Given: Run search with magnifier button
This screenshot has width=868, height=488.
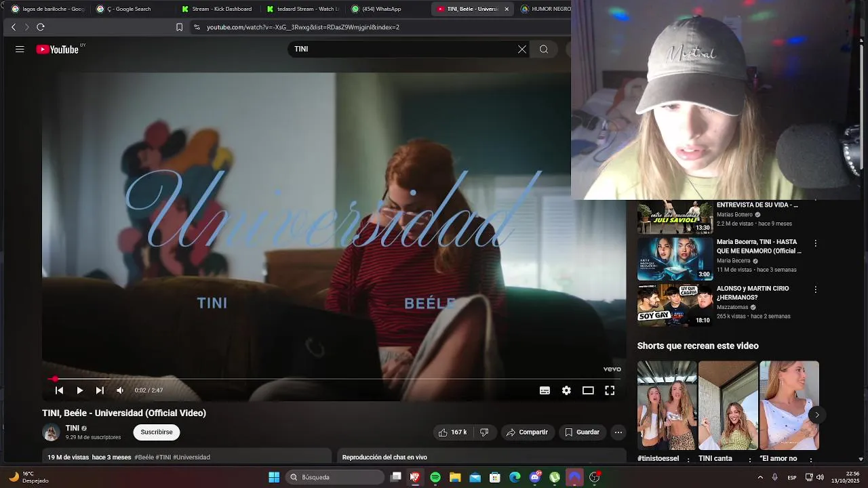Looking at the screenshot, I should click(x=544, y=49).
